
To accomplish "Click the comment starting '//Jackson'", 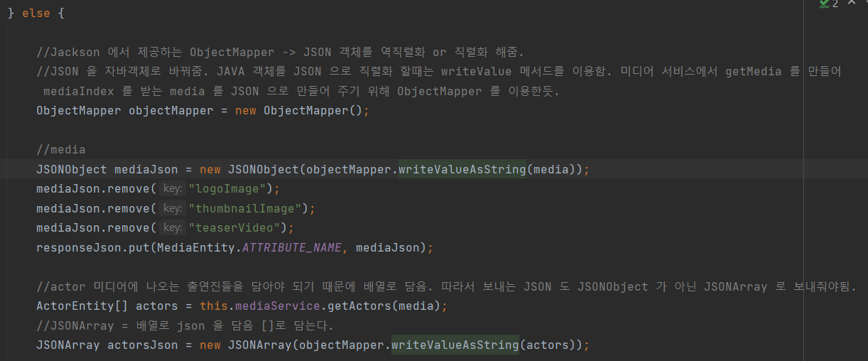I will click(280, 52).
